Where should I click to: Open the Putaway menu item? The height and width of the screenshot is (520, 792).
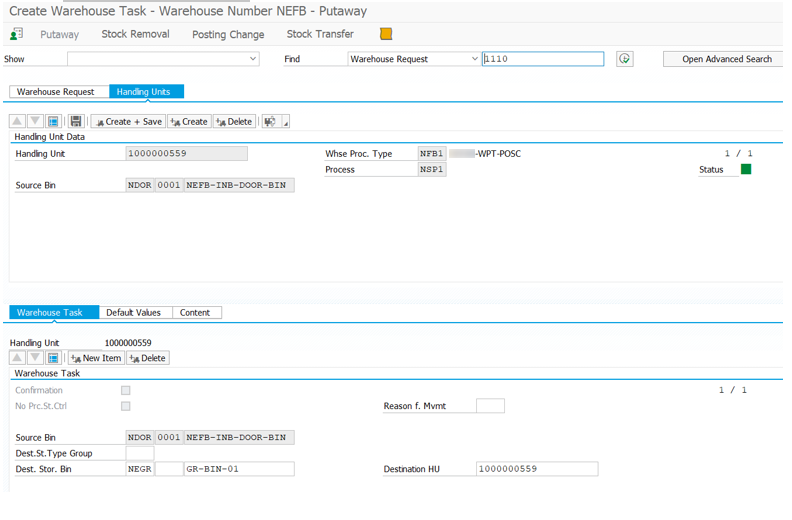pos(60,34)
